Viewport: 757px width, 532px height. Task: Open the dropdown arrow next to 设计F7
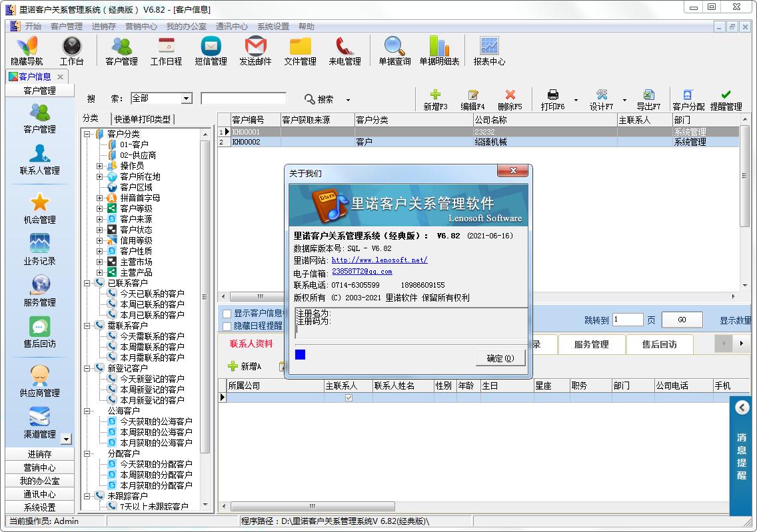point(624,100)
